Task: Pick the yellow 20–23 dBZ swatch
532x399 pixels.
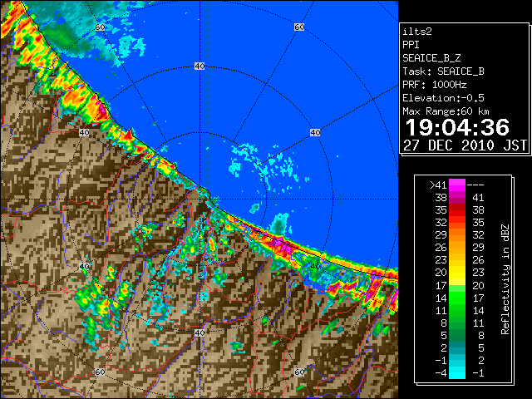Action: pos(457,273)
